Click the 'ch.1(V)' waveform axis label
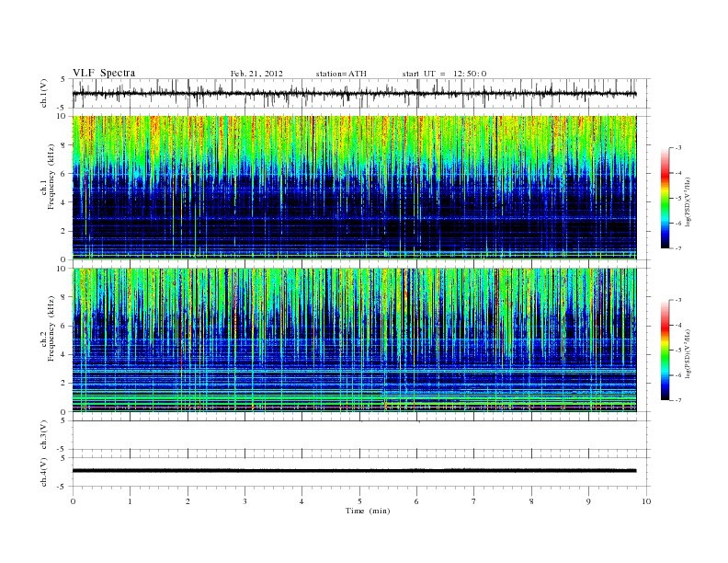The width and height of the screenshot is (728, 563). 44,93
